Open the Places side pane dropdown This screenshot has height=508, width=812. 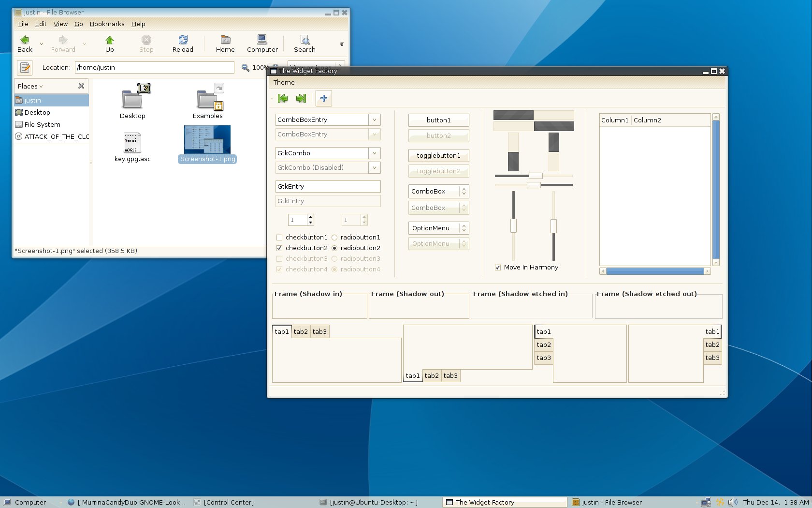(30, 86)
